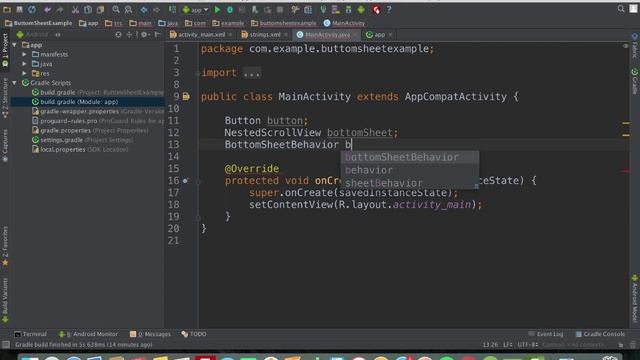The height and width of the screenshot is (360, 640).
Task: Click the Save All toolbar icon
Action: [x=19, y=9]
